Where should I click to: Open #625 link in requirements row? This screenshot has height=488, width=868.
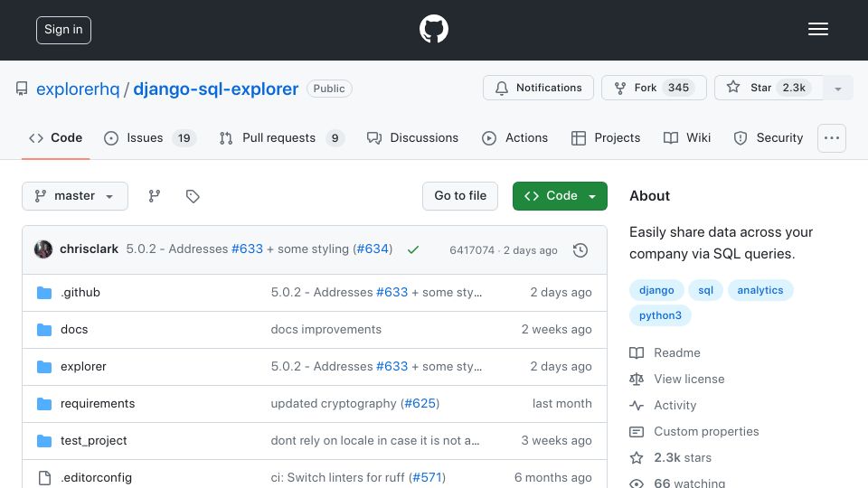pyautogui.click(x=420, y=403)
